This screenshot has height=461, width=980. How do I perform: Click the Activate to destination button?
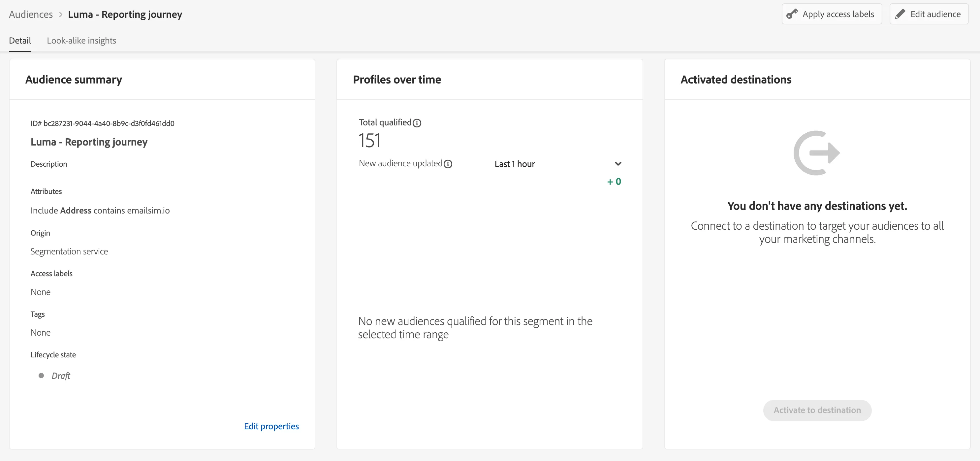point(817,411)
